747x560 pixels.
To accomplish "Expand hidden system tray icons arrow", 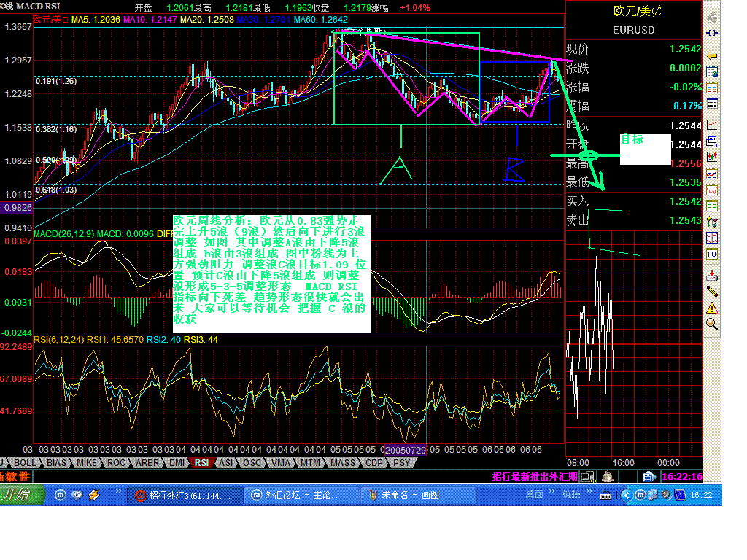I will [x=626, y=495].
